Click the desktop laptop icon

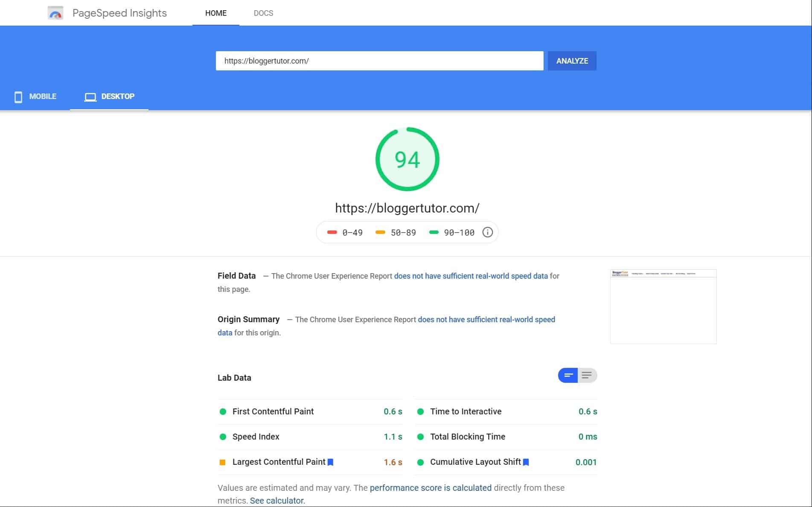click(x=90, y=97)
